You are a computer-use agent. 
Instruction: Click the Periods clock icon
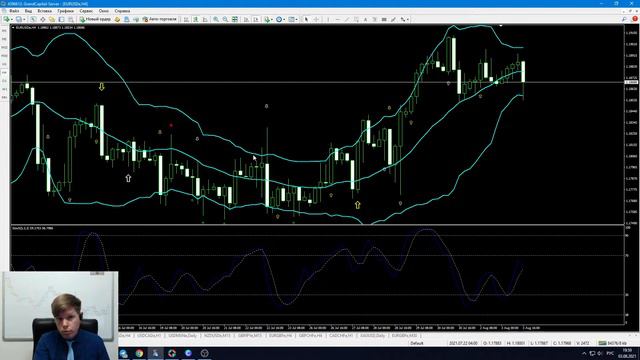[x=279, y=19]
